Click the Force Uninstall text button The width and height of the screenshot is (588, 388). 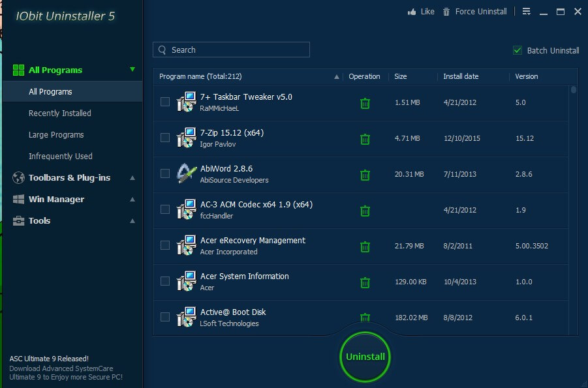(x=481, y=12)
